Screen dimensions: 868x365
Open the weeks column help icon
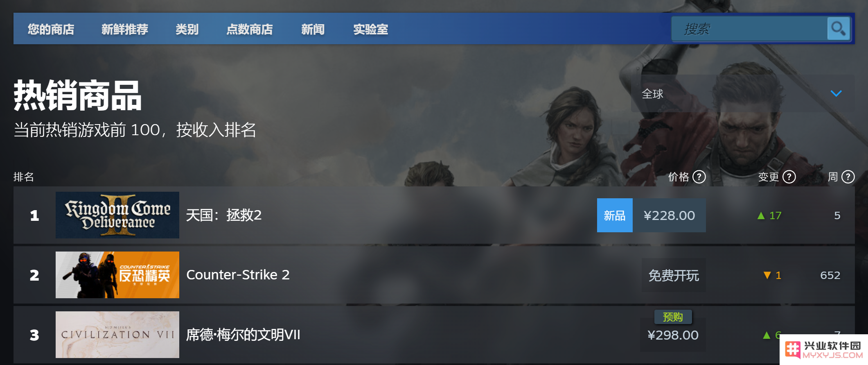click(x=848, y=177)
